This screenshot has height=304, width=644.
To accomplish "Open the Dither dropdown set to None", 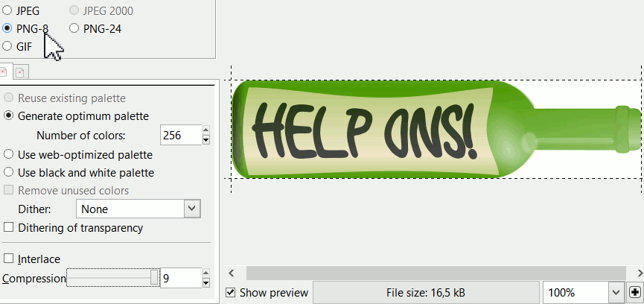I will pyautogui.click(x=138, y=209).
